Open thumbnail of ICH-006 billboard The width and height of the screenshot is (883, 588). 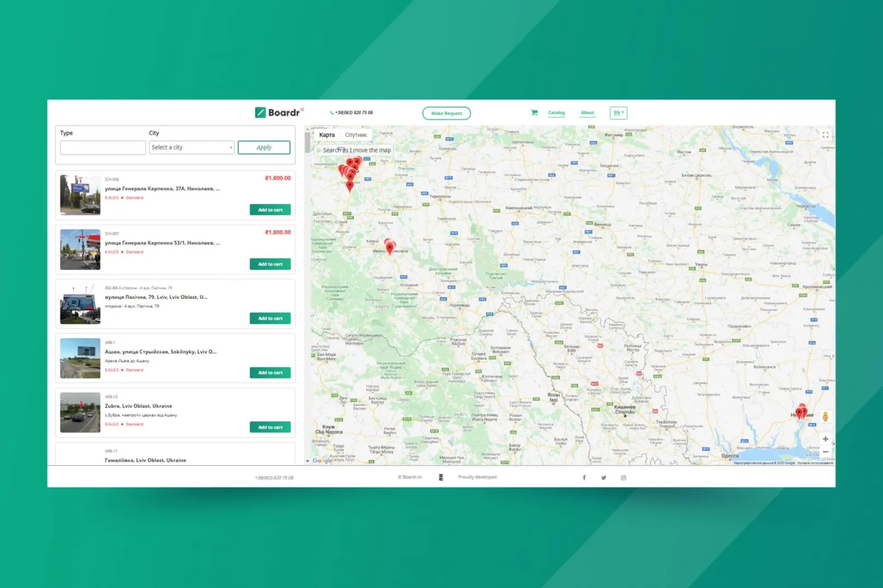click(x=80, y=195)
